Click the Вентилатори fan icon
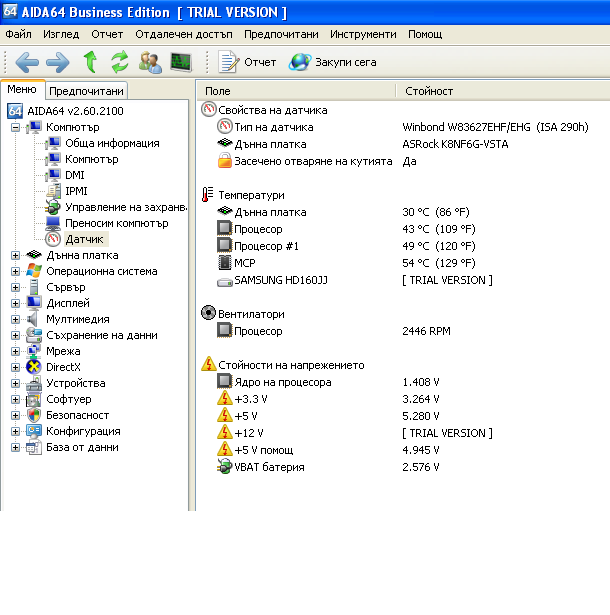610x615 pixels. point(208,313)
